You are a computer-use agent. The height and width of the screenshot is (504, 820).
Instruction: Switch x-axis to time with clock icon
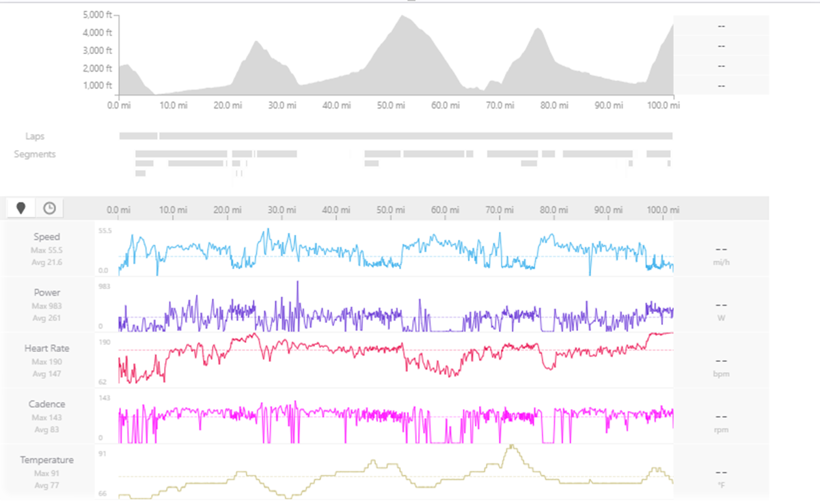coord(49,208)
